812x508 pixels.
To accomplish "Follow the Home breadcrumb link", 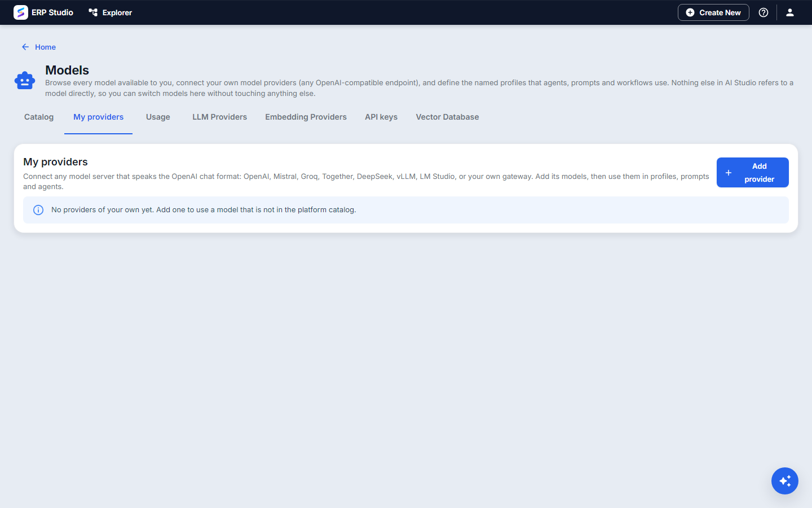I will (45, 47).
